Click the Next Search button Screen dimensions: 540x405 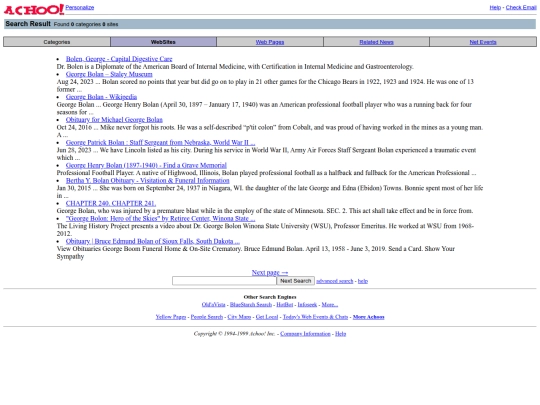click(x=295, y=281)
